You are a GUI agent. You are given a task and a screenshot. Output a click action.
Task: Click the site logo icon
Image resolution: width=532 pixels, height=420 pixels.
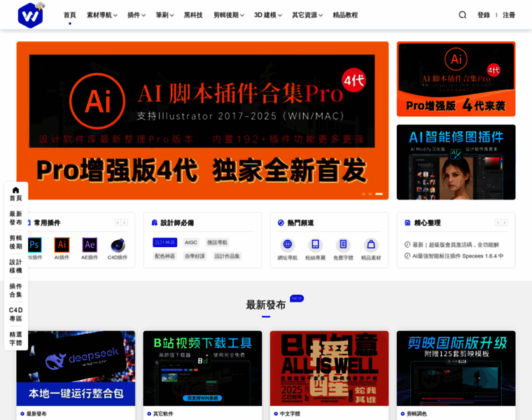tap(31, 15)
